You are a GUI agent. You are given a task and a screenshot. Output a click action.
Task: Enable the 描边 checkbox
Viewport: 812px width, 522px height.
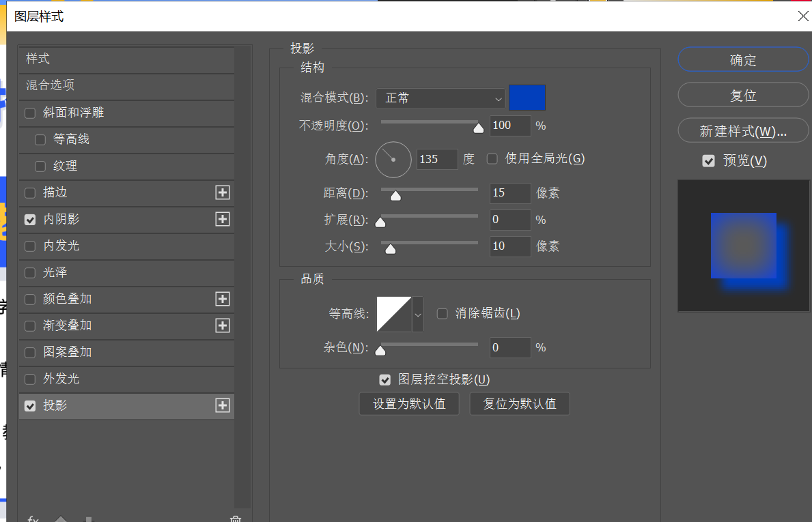click(30, 193)
